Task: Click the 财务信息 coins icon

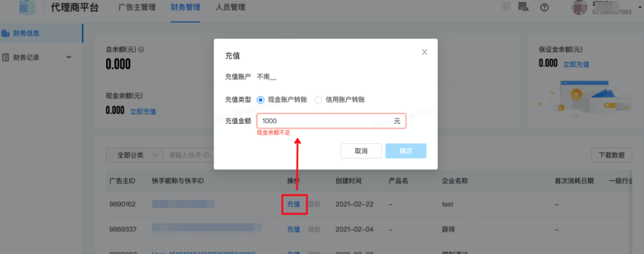Action: [6, 33]
